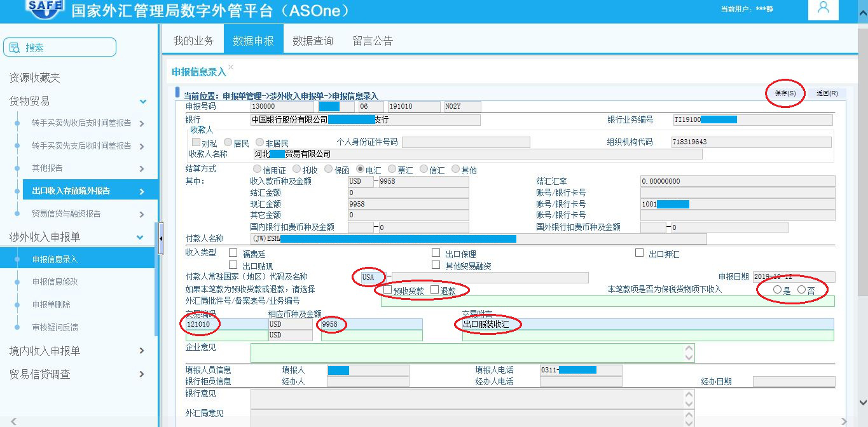Screen dimensions: 868x427
Task: Collapse the sidebar with the splitter arrow
Action: tap(161, 238)
